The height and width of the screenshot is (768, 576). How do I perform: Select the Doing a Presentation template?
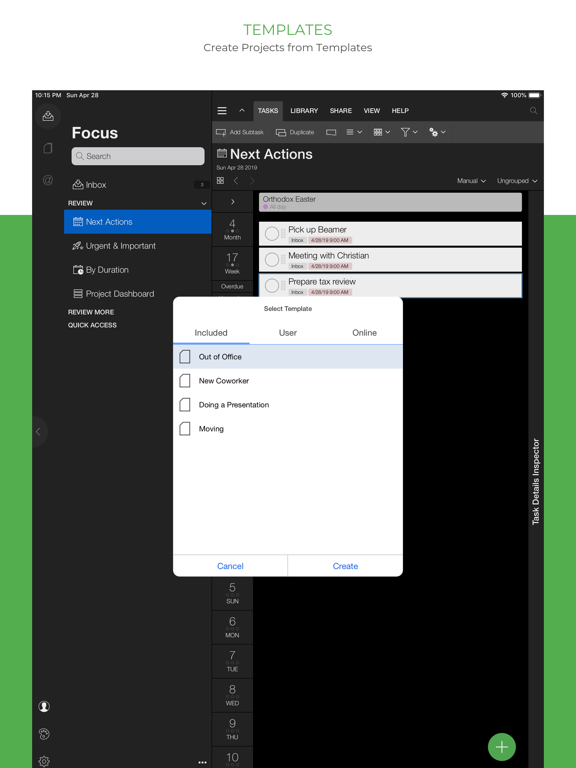(288, 405)
